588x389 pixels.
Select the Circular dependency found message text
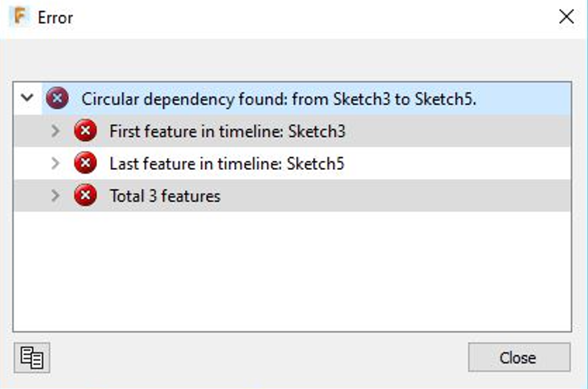pos(278,100)
